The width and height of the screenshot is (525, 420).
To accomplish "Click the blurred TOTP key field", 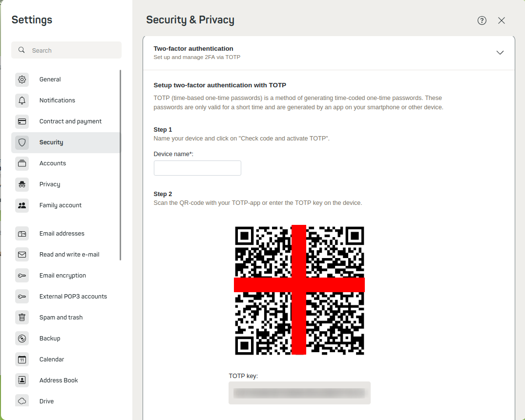I will click(x=299, y=393).
